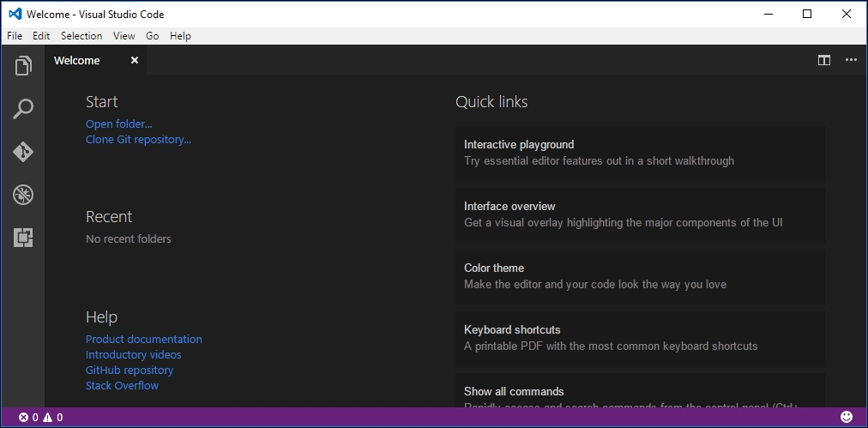
Task: Click the 'Recent' heading
Action: (x=109, y=216)
